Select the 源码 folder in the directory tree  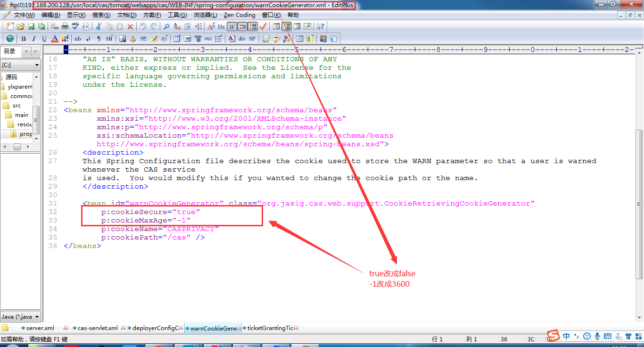click(x=11, y=77)
